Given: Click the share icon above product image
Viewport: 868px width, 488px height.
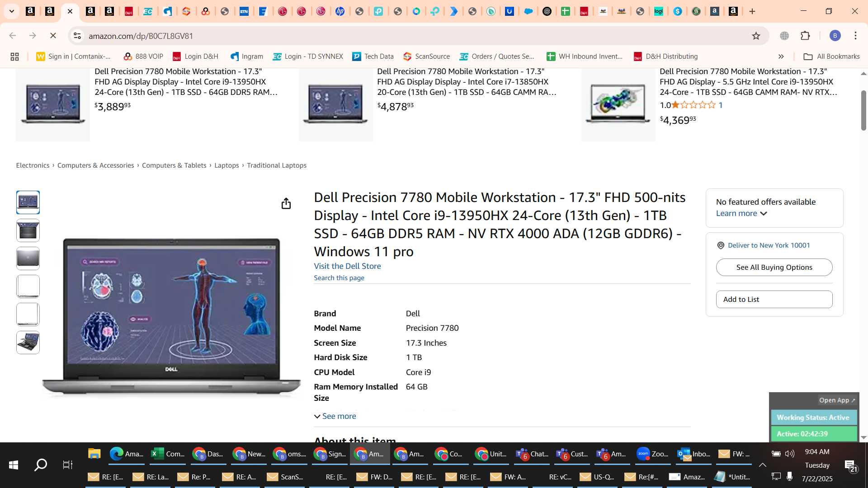Looking at the screenshot, I should point(286,204).
